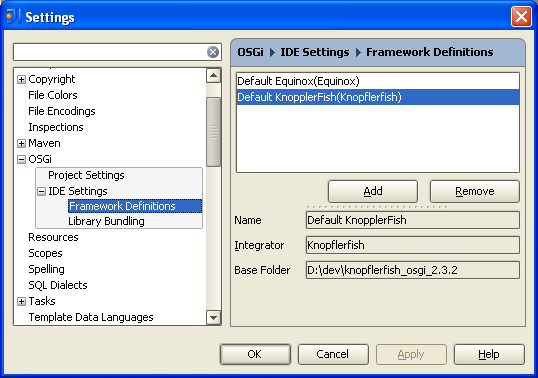Screen dimensions: 538x378
Task: Open Resources settings
Action: tap(53, 237)
